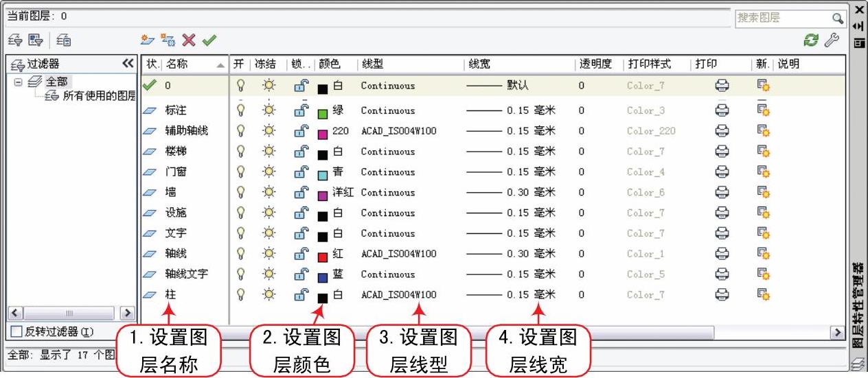Open ACAD_ISO04W100 linetype of 轴线 layer

[x=398, y=254]
